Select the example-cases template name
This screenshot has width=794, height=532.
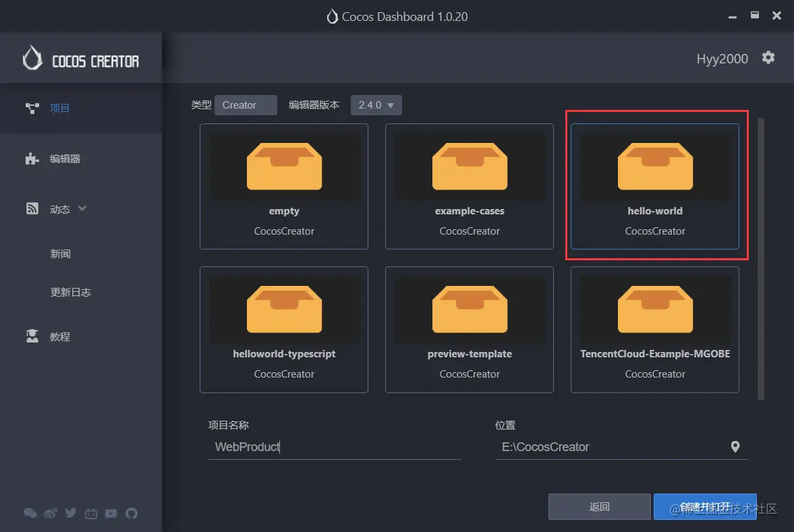(470, 211)
